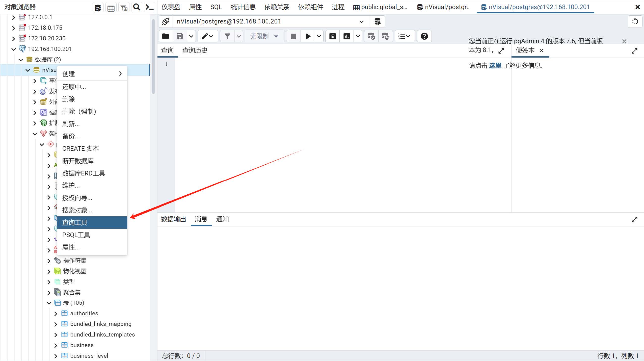This screenshot has width=644, height=361.
Task: Click the Rollback transaction icon
Action: coord(385,36)
